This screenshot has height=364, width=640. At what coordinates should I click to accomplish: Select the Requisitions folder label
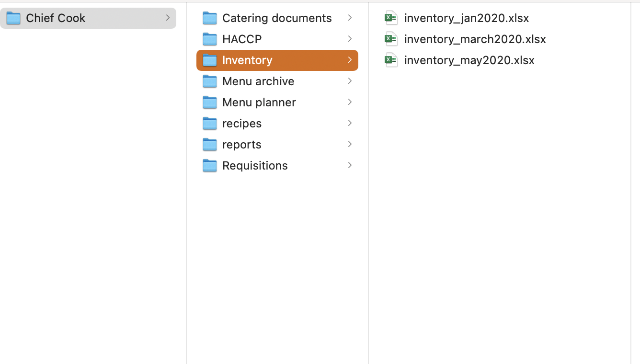[255, 166]
